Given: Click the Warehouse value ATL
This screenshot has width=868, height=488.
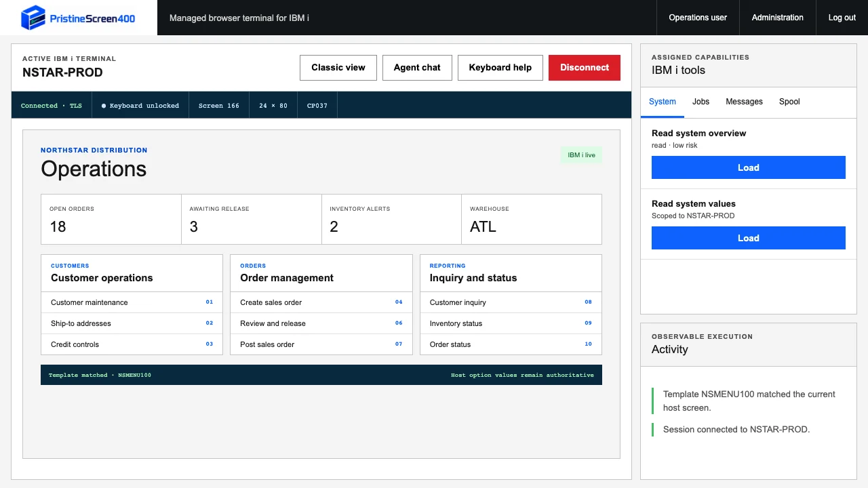Looking at the screenshot, I should [483, 226].
